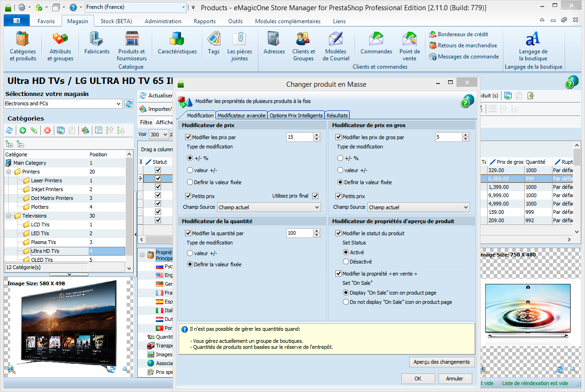Click Favoris ribbon tab
The width and height of the screenshot is (585, 392).
pyautogui.click(x=46, y=21)
